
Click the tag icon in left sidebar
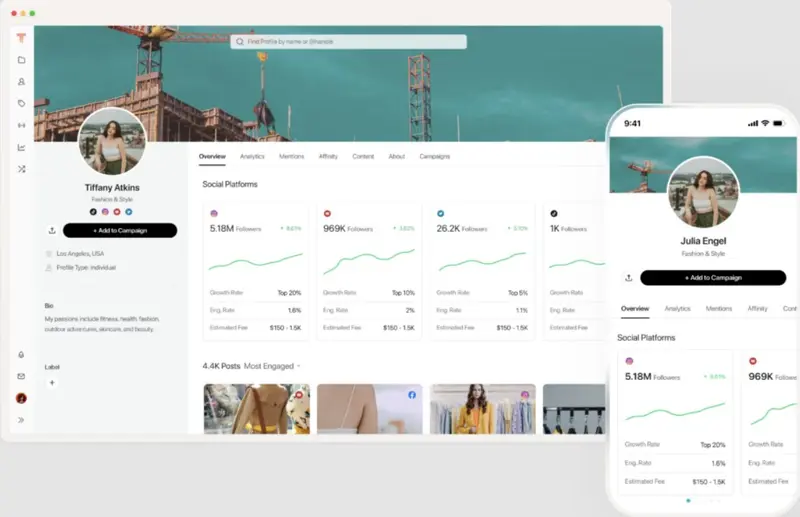tap(21, 103)
